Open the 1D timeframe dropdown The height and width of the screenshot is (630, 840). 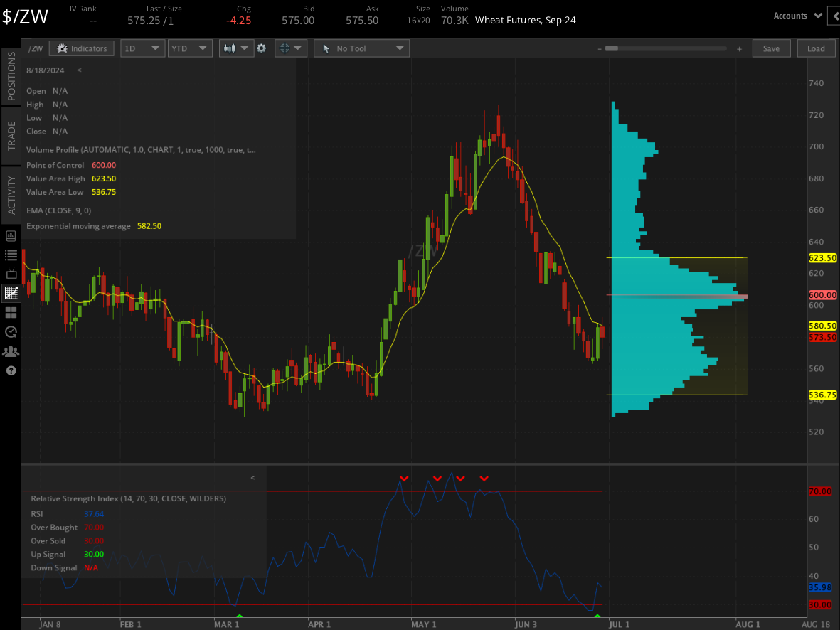(x=142, y=48)
